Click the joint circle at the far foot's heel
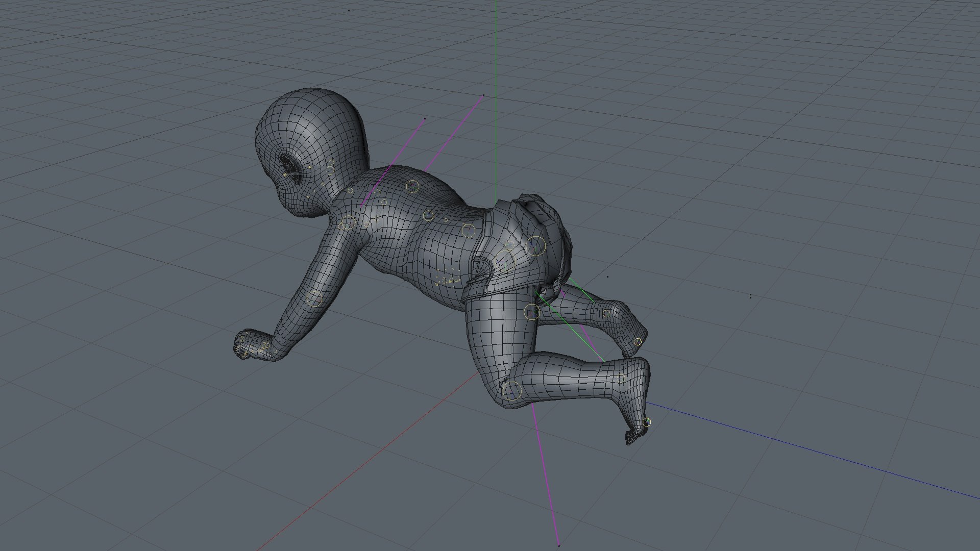 638,341
